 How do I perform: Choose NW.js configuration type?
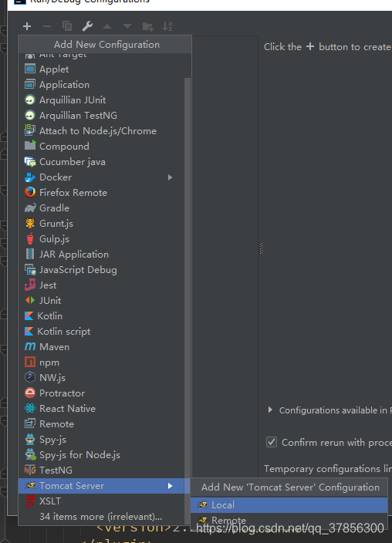click(104, 377)
